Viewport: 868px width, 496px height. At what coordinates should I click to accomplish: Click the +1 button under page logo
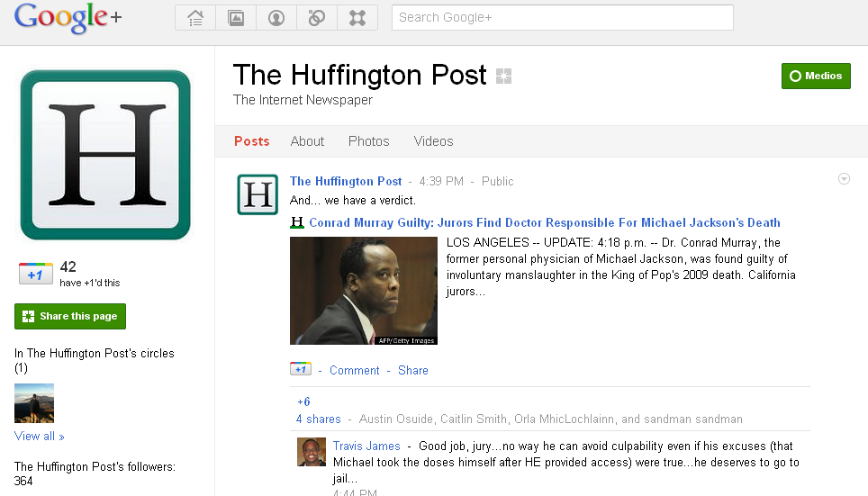(35, 274)
